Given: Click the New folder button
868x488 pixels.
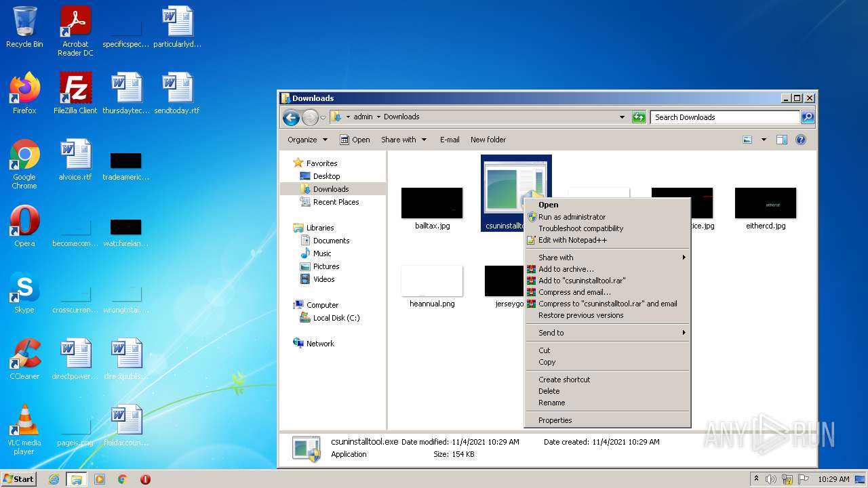Looking at the screenshot, I should tap(488, 140).
